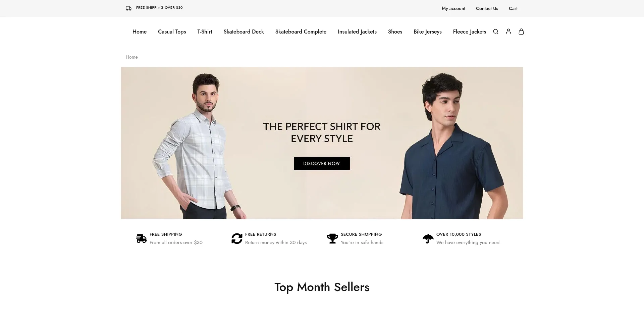Viewport: 644px width, 333px height.
Task: Open the search icon in header
Action: (495, 32)
